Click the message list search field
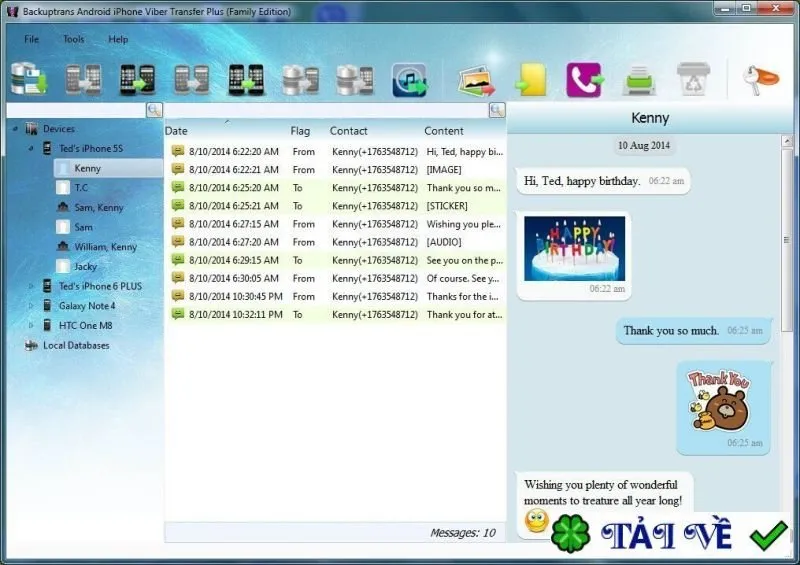The image size is (800, 565). pos(327,110)
